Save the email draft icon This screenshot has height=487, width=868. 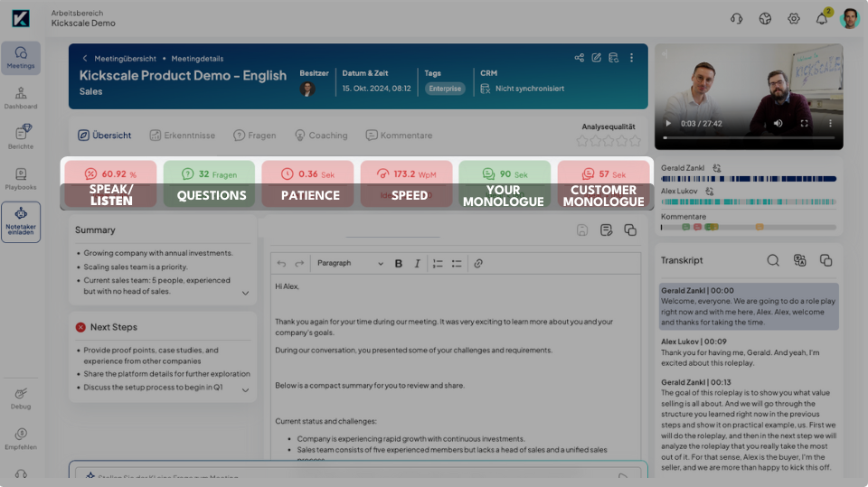click(x=581, y=229)
